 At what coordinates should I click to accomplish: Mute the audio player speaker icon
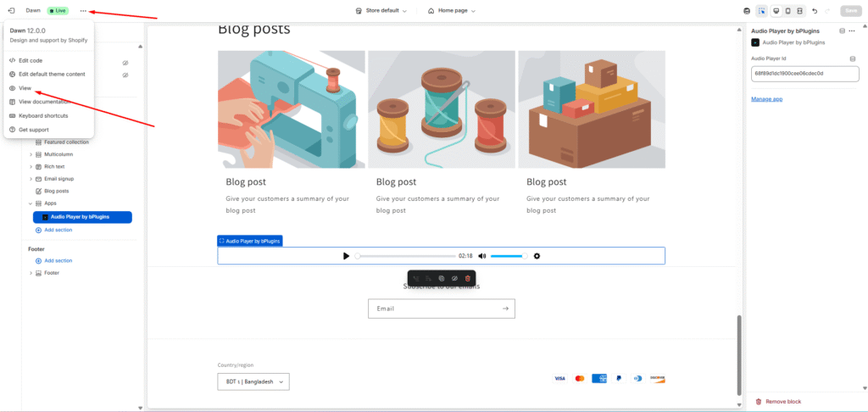click(482, 256)
